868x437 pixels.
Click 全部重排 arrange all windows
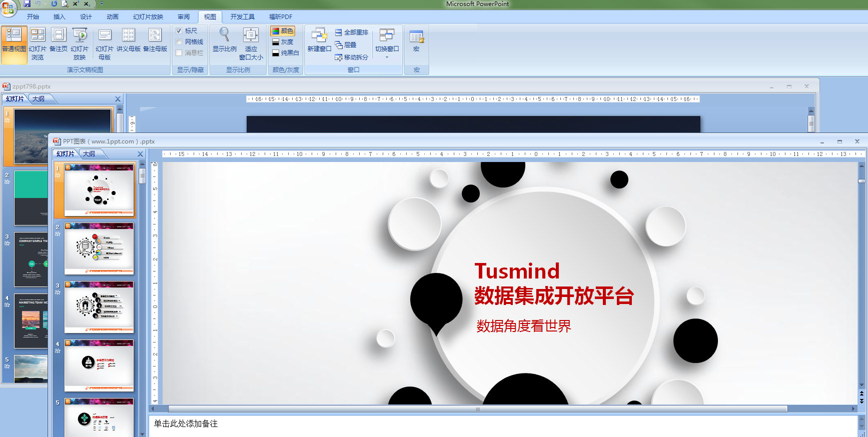coord(352,32)
